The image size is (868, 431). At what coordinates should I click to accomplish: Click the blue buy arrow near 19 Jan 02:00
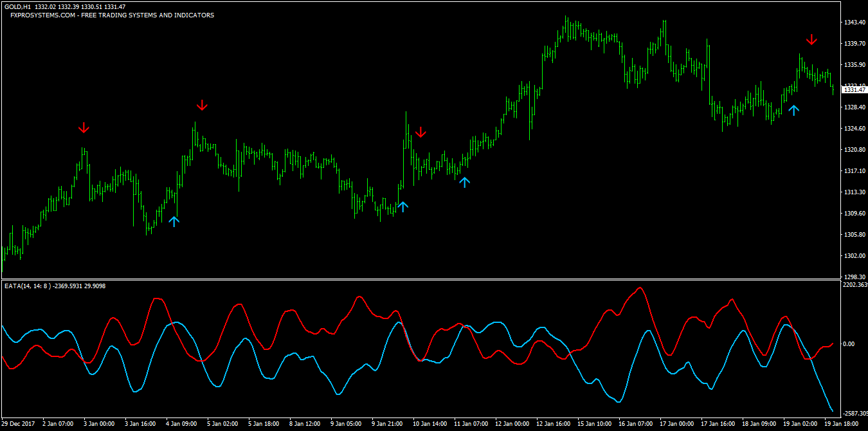pyautogui.click(x=794, y=110)
